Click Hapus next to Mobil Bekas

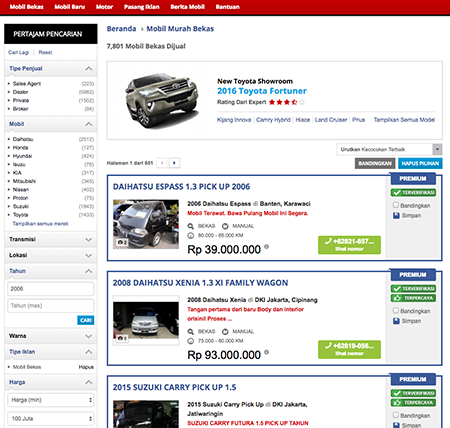(86, 367)
